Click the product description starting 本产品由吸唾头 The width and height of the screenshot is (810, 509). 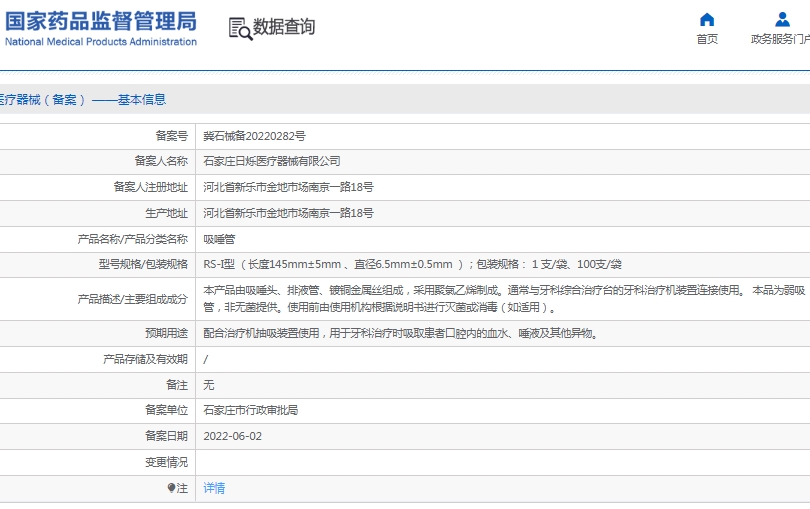coord(504,299)
